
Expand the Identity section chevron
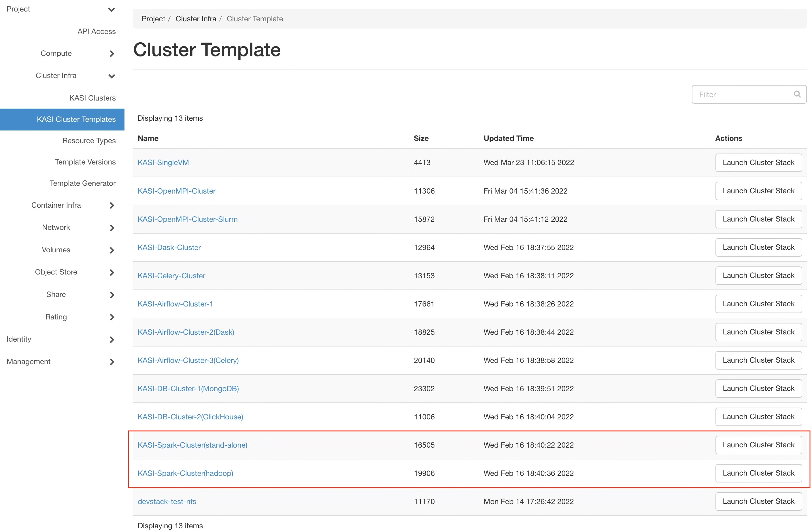(x=112, y=340)
